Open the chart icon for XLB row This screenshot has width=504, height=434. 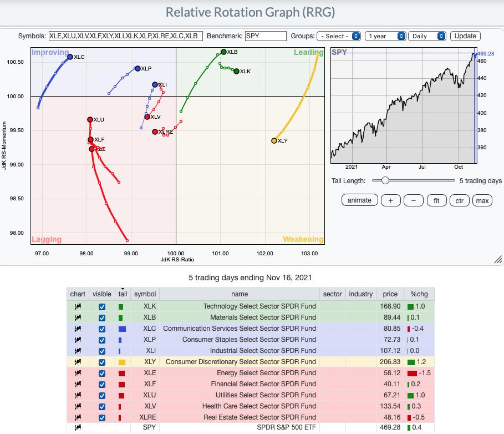78,318
